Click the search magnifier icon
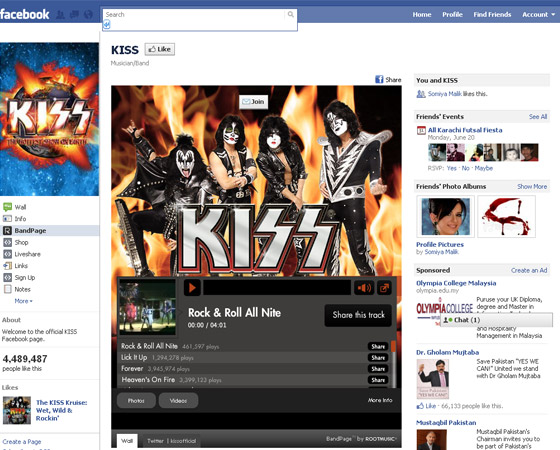 [x=291, y=14]
